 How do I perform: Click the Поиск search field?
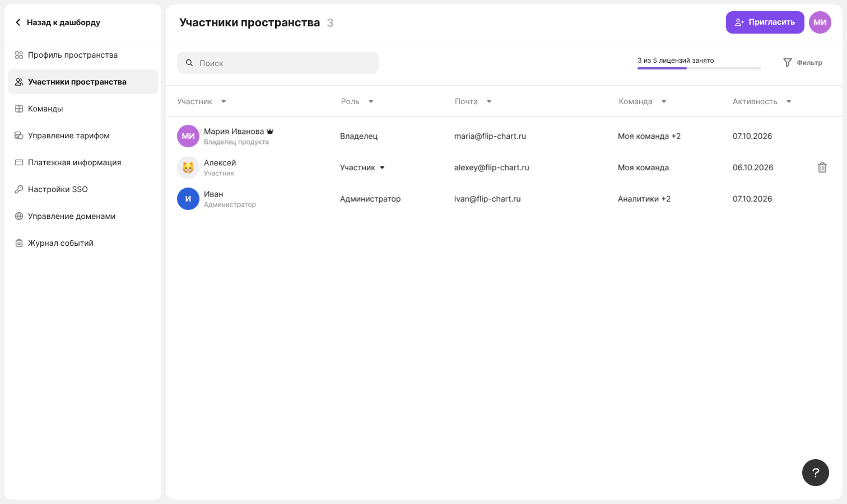point(278,63)
